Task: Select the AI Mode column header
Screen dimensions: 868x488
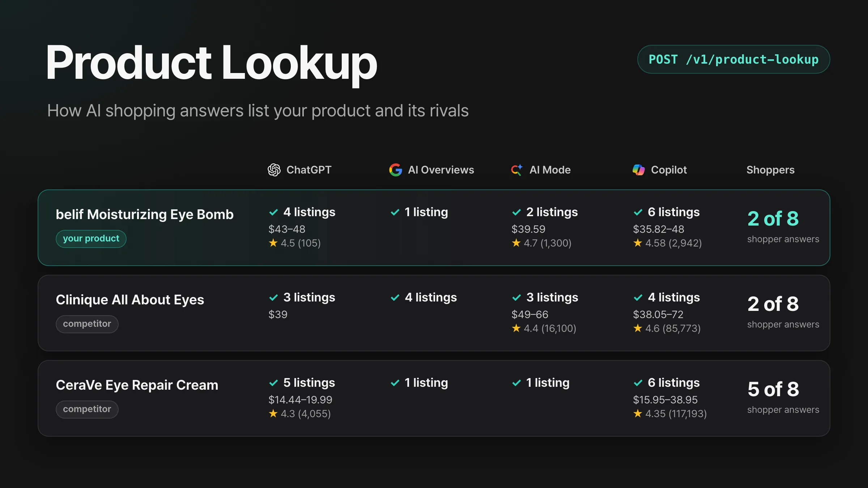Action: 541,170
